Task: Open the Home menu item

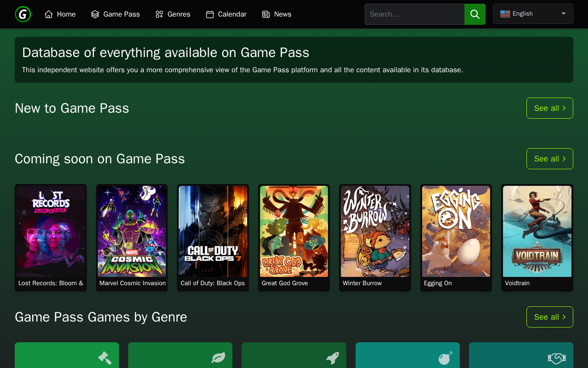Action: coord(60,14)
